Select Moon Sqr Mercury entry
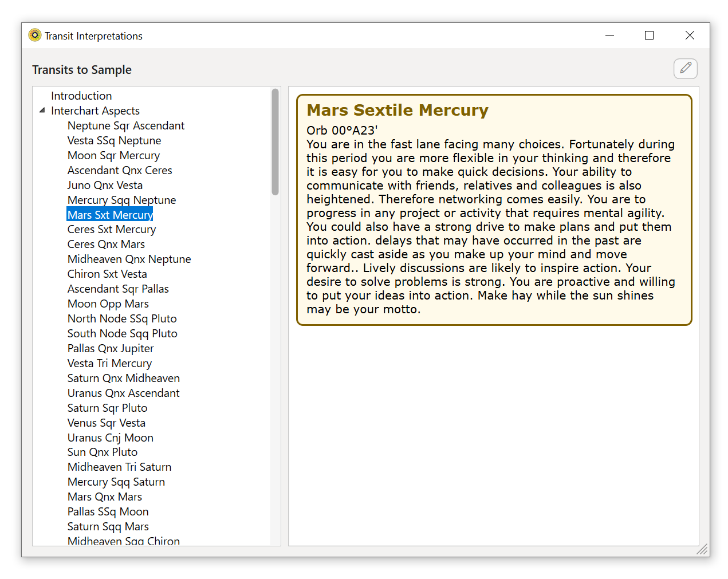The height and width of the screenshot is (579, 728). coord(113,155)
